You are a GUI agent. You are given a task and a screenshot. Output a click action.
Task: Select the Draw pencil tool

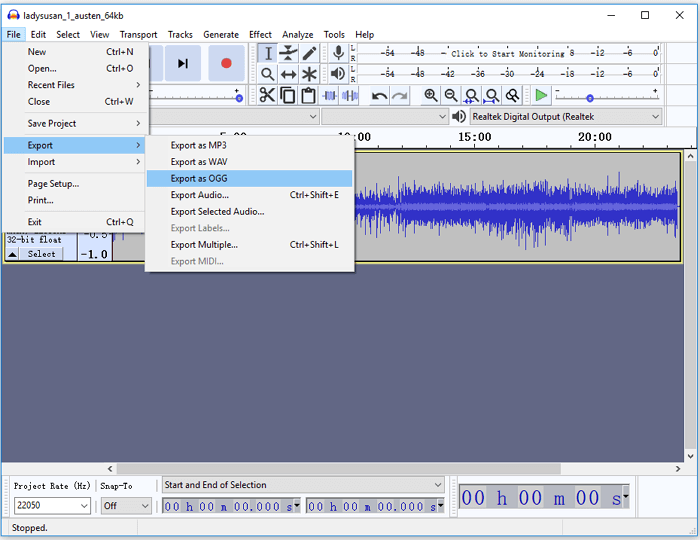(310, 53)
